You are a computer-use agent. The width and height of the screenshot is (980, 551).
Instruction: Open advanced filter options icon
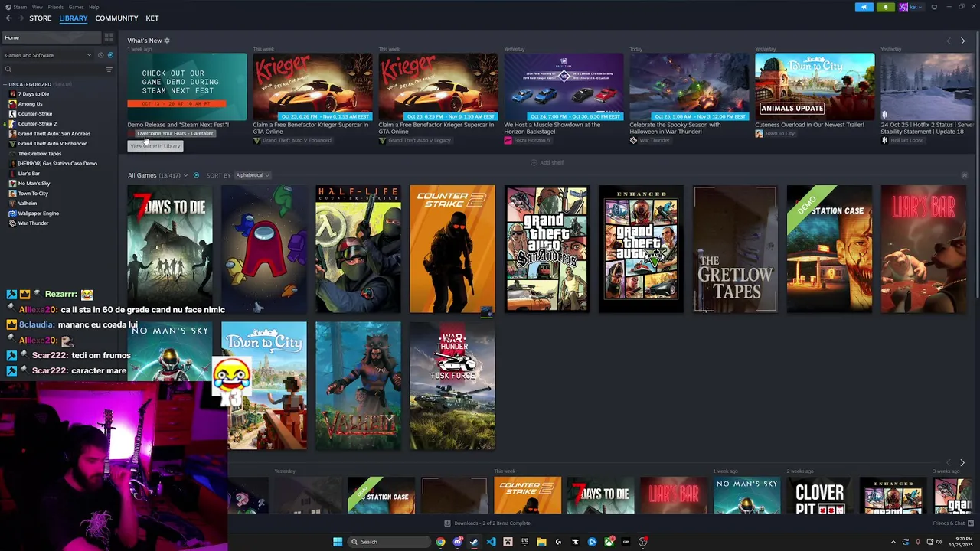click(x=109, y=70)
